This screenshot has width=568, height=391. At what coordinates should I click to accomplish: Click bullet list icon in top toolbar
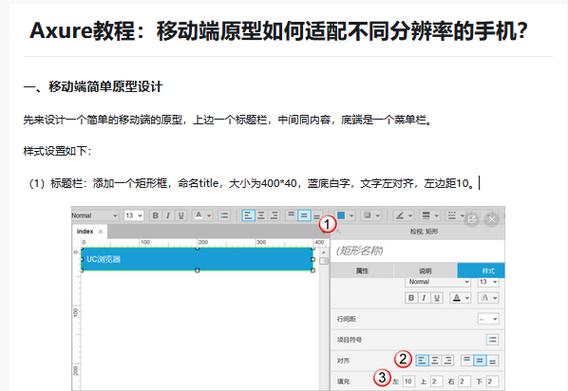225,216
